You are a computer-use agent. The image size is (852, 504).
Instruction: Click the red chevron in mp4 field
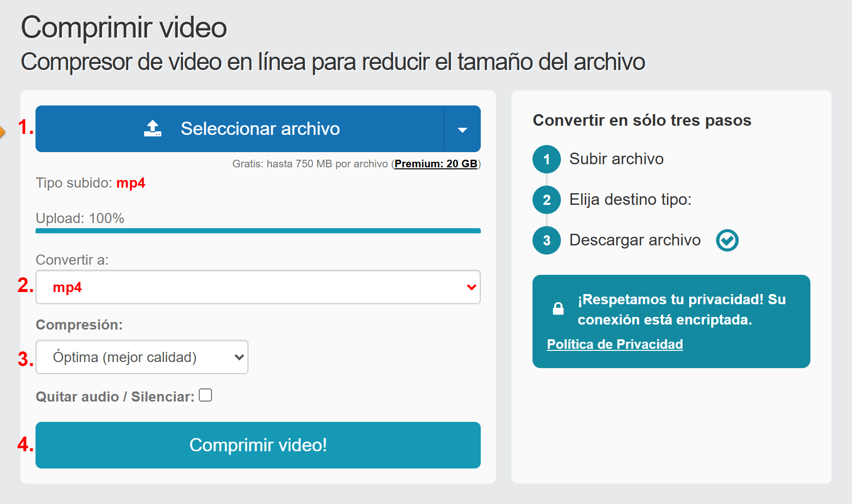tap(471, 287)
